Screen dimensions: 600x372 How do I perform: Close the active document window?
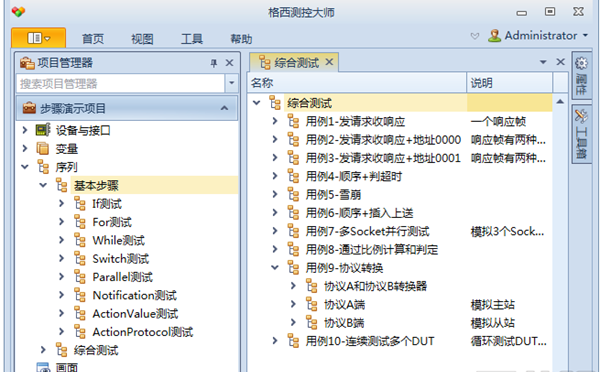point(560,62)
